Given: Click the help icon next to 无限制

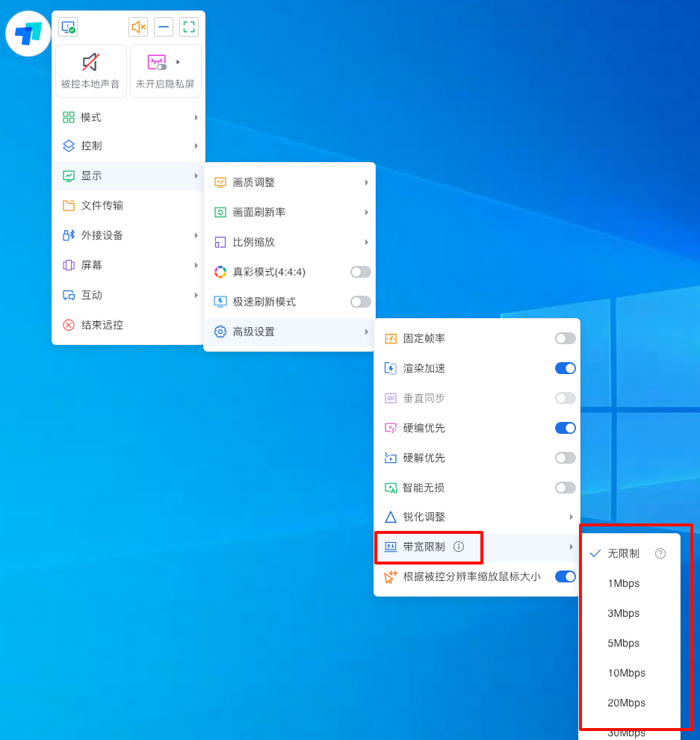Looking at the screenshot, I should coord(660,553).
